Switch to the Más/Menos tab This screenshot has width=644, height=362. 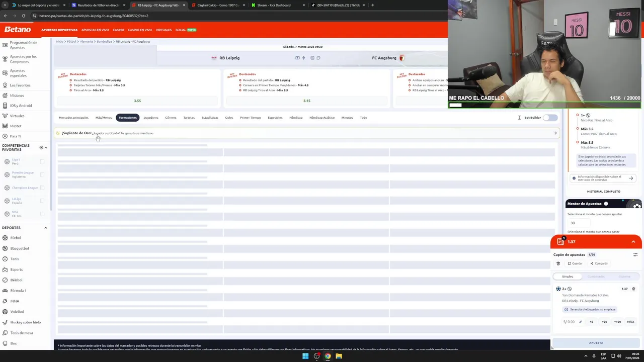point(104,118)
